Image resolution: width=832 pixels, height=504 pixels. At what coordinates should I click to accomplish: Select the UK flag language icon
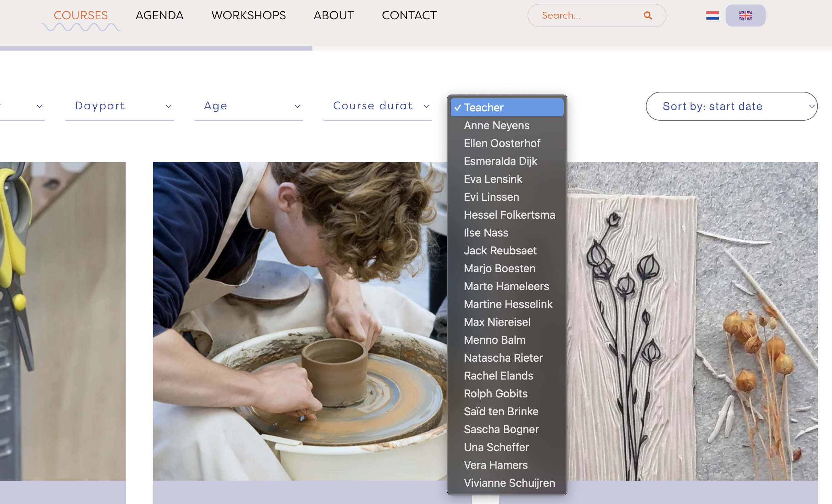pyautogui.click(x=745, y=15)
